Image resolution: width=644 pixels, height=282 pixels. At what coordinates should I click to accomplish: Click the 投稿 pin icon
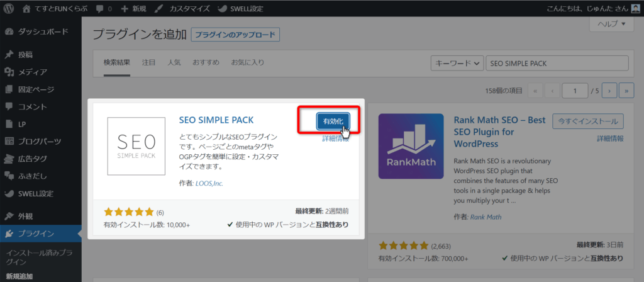9,55
